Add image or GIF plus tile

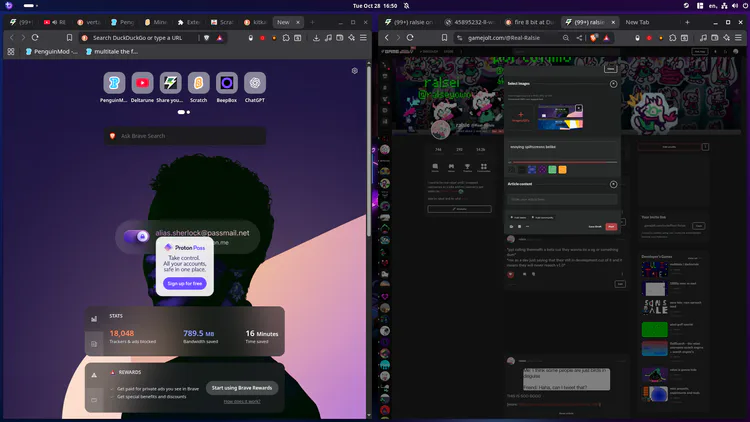[x=521, y=117]
